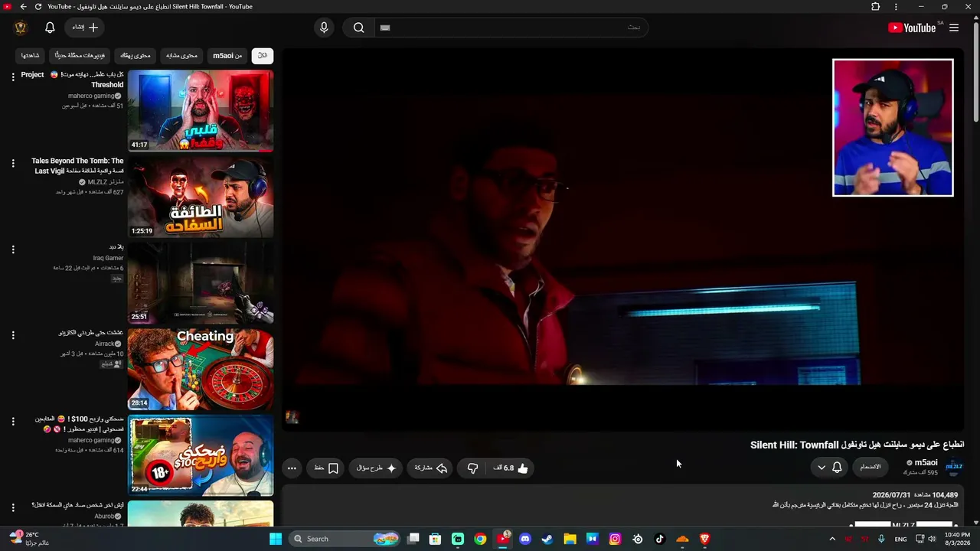
Task: Open Brave browser from the taskbar
Action: pyautogui.click(x=705, y=539)
